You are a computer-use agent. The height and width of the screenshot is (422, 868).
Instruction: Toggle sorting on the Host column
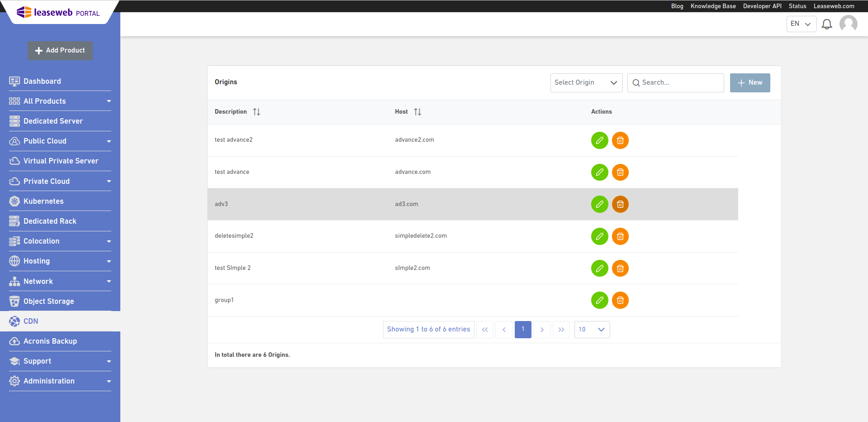tap(417, 111)
